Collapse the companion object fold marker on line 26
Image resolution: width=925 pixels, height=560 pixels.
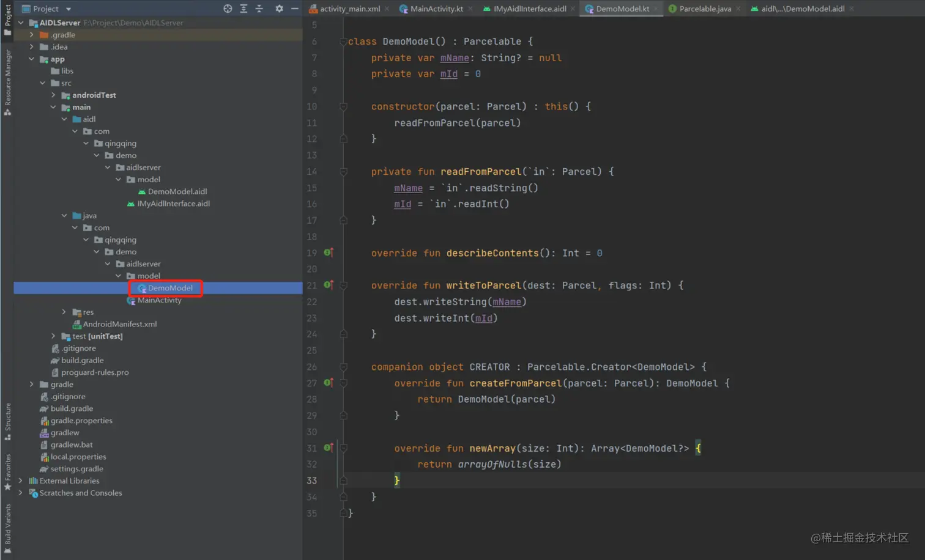coord(343,367)
